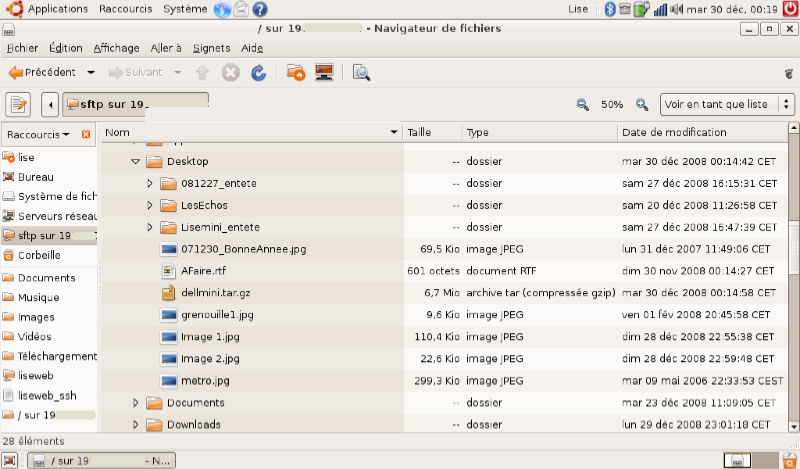Open the 'Voir en tant que liste' dropdown
The width and height of the screenshot is (800, 469).
[x=727, y=104]
